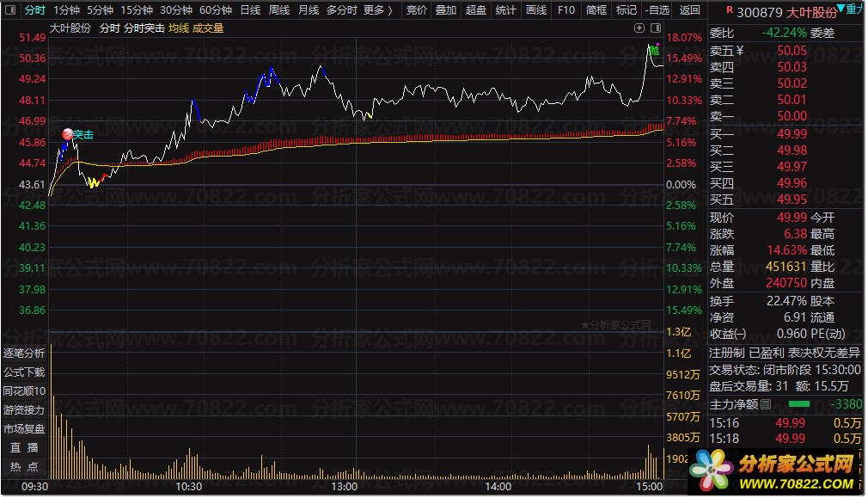Click the 外盘 value 240750

pos(786,283)
